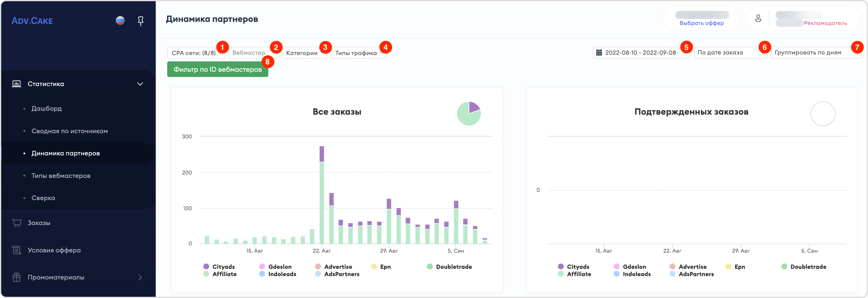Click the Условия оффера document icon
Screen dimensions: 868x298
[x=16, y=250]
